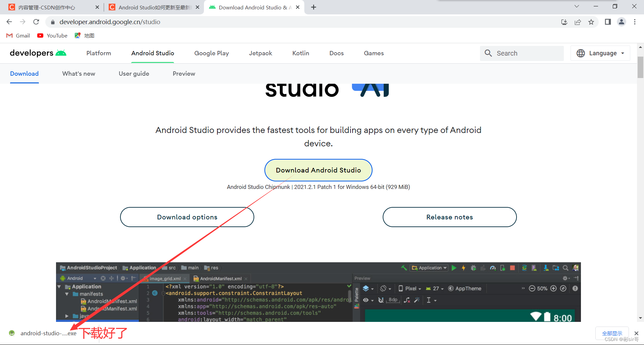The image size is (644, 345).
Task: Open the Chrome profile menu
Action: 622,22
